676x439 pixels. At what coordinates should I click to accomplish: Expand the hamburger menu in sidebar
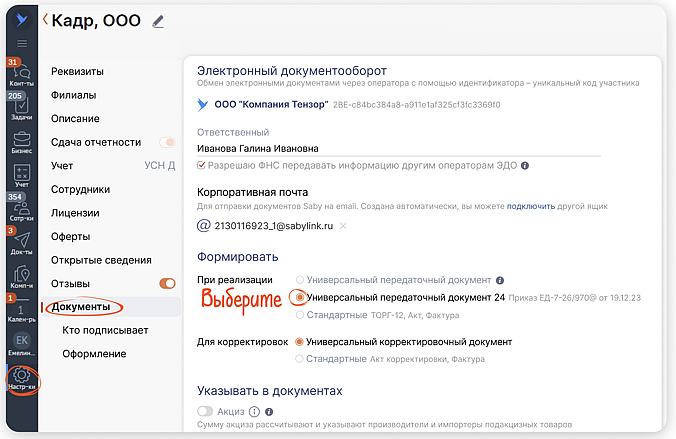[x=21, y=43]
